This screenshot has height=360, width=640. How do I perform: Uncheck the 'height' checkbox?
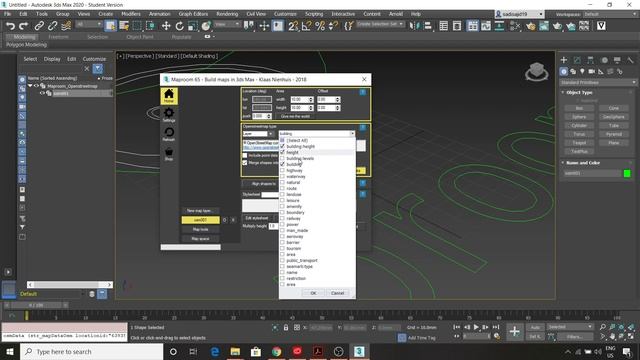click(282, 152)
